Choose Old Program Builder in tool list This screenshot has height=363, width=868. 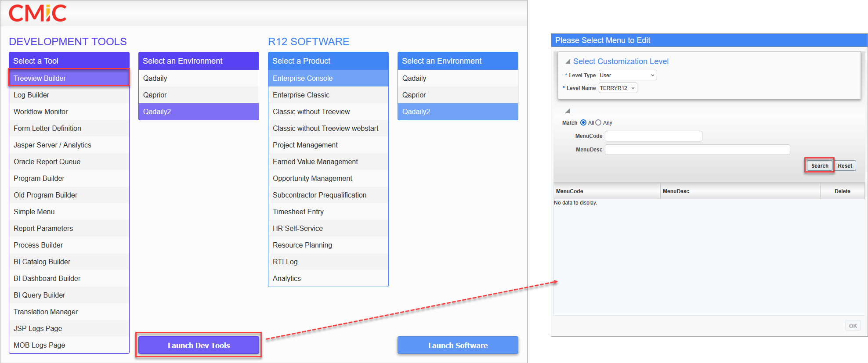(69, 195)
